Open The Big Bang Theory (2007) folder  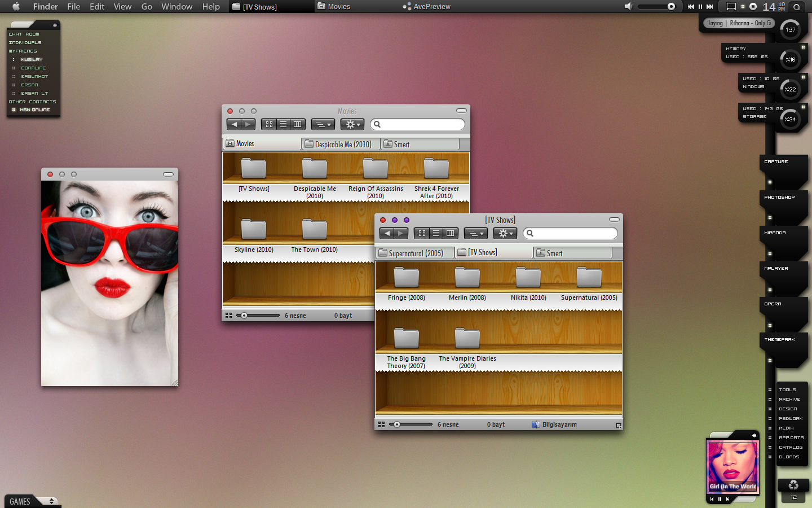tap(407, 348)
